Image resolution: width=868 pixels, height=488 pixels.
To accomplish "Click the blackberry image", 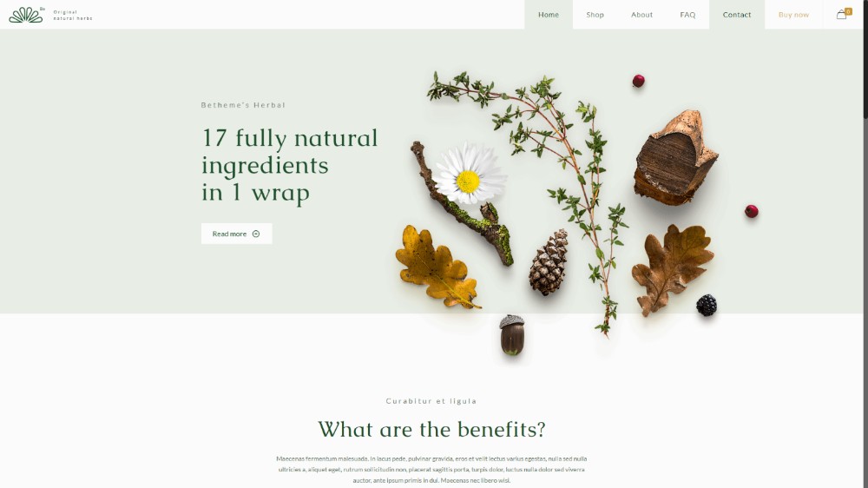I will (x=707, y=305).
